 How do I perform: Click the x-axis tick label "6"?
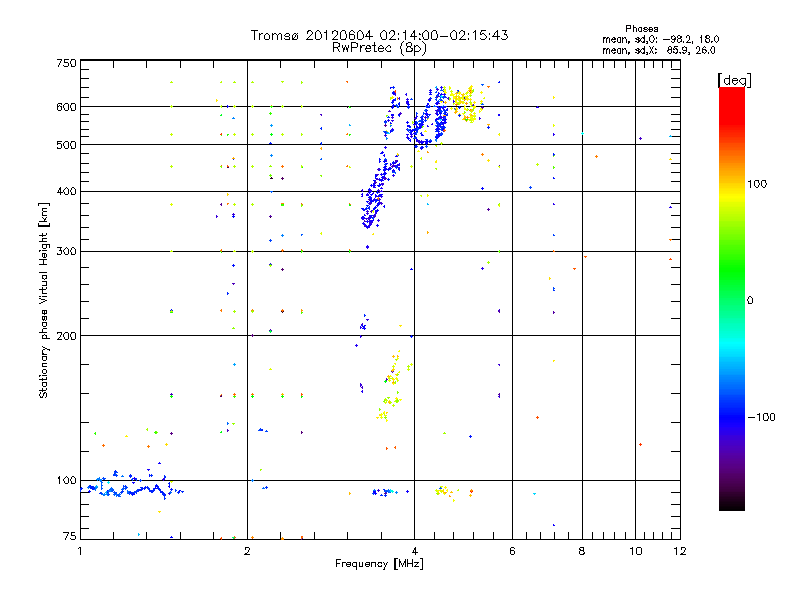pos(512,551)
